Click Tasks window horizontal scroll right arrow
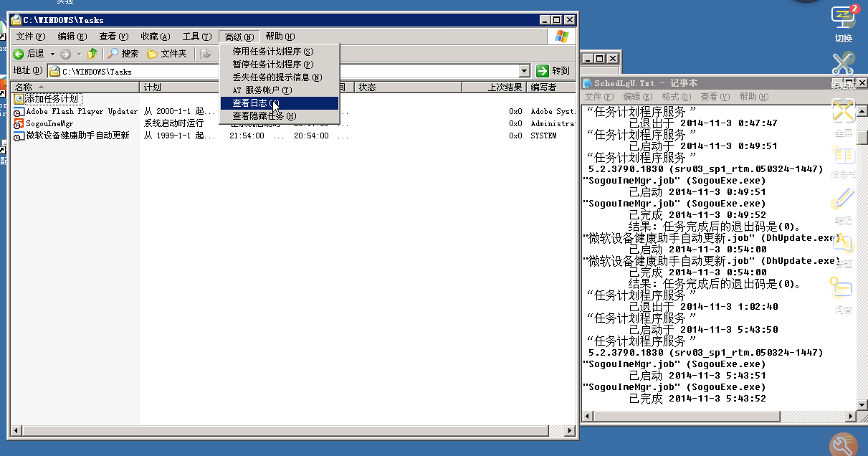Screen dimensions: 868x456 tap(570, 431)
